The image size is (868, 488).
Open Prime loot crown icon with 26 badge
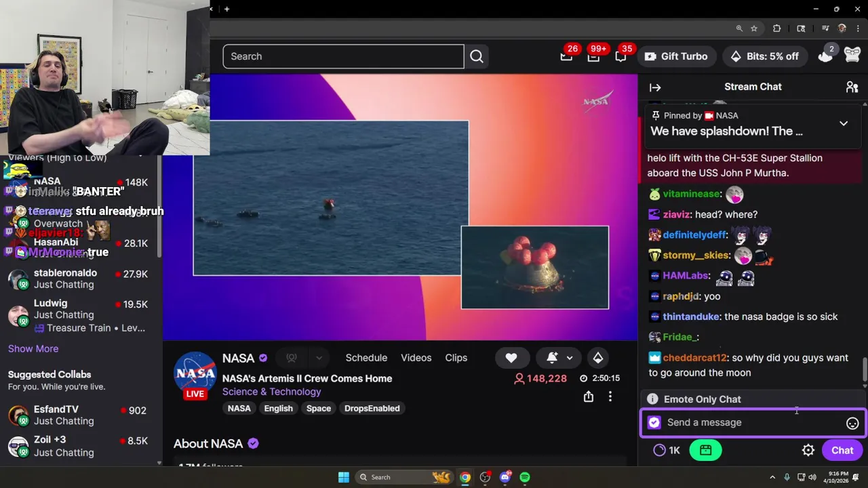point(567,56)
